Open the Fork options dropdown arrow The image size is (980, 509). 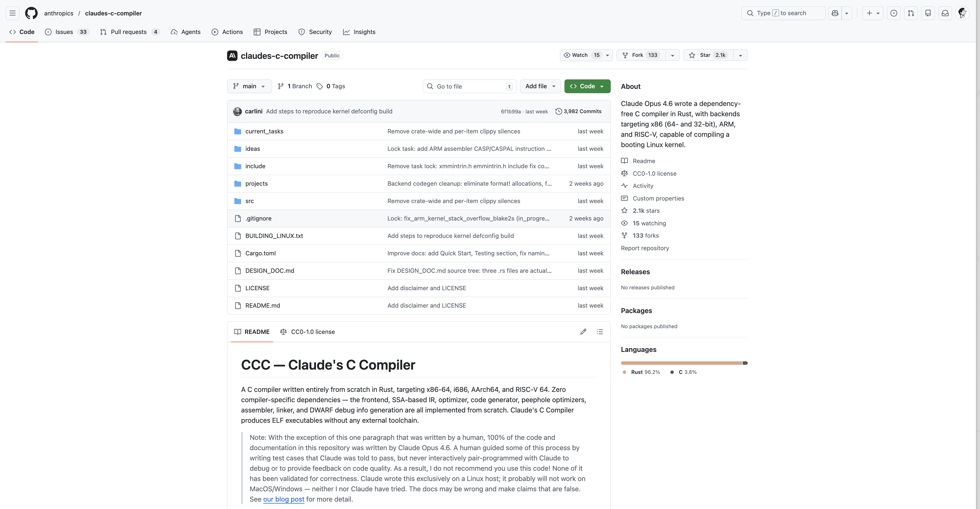pos(673,55)
